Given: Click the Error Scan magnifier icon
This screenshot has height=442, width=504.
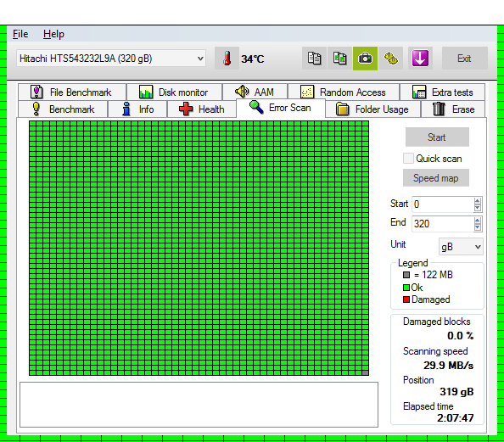Looking at the screenshot, I should pyautogui.click(x=256, y=107).
